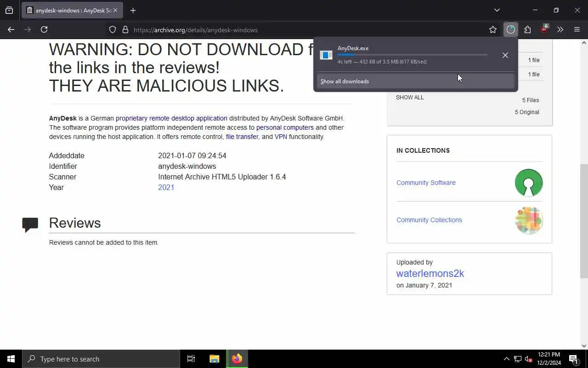Reload the current page
Screen dimensions: 588x368
44,29
